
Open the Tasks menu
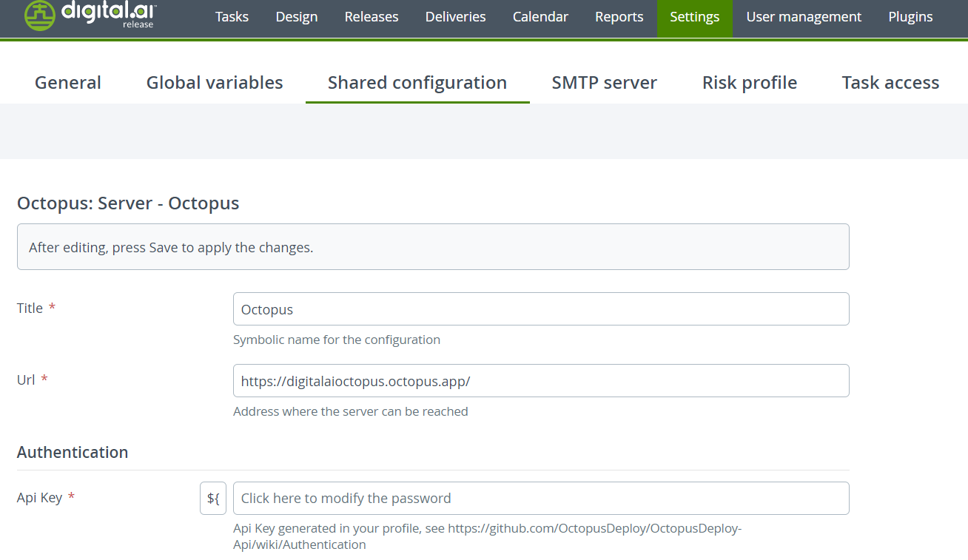click(232, 17)
